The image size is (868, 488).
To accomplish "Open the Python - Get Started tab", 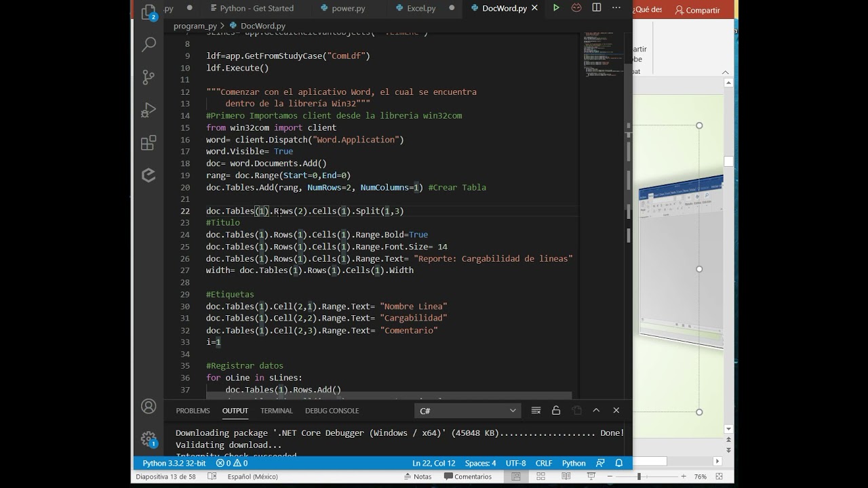I will (252, 8).
